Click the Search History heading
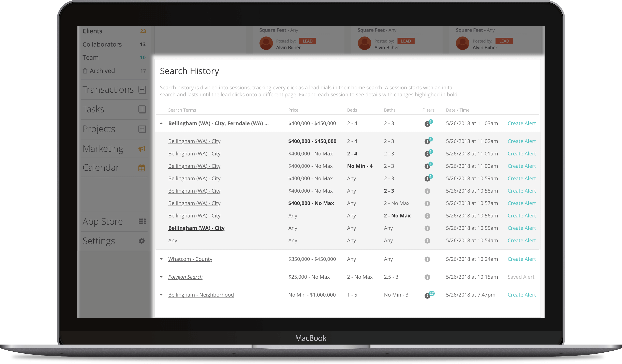Screen dimensions: 622x364 [x=189, y=71]
